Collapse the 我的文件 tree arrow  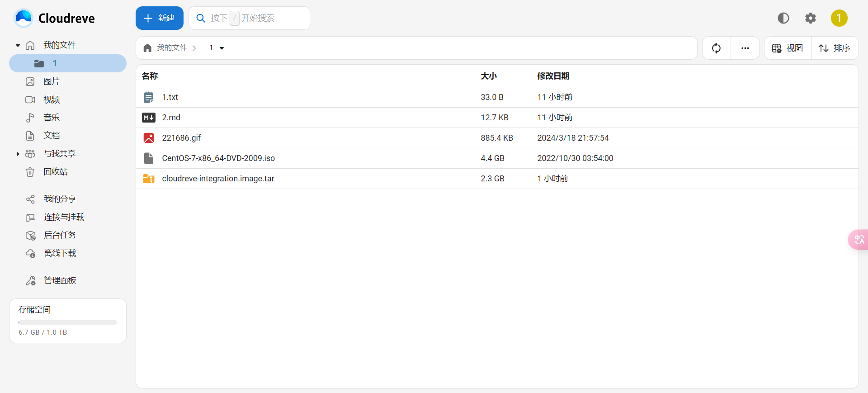[x=18, y=45]
